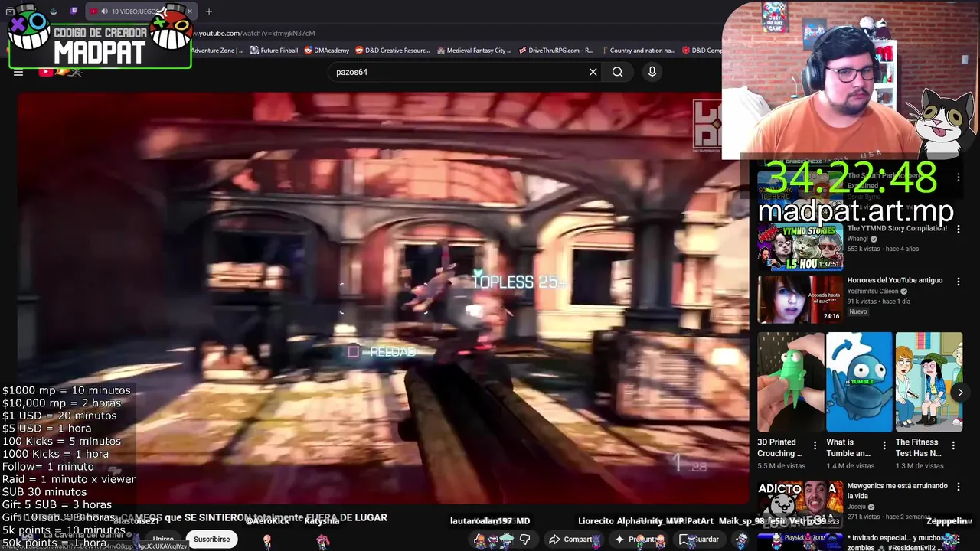Click the Unirse membership button
The height and width of the screenshot is (551, 980).
(163, 540)
